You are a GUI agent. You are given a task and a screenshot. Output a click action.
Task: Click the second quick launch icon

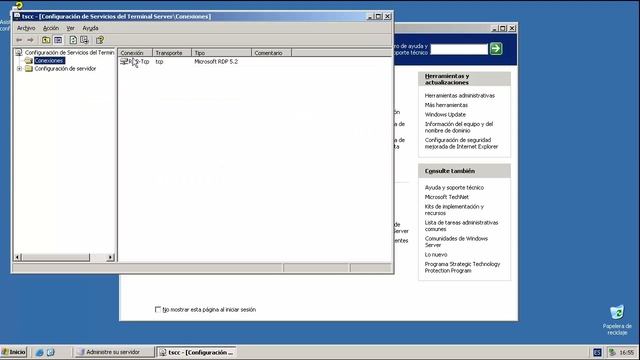pos(51,352)
